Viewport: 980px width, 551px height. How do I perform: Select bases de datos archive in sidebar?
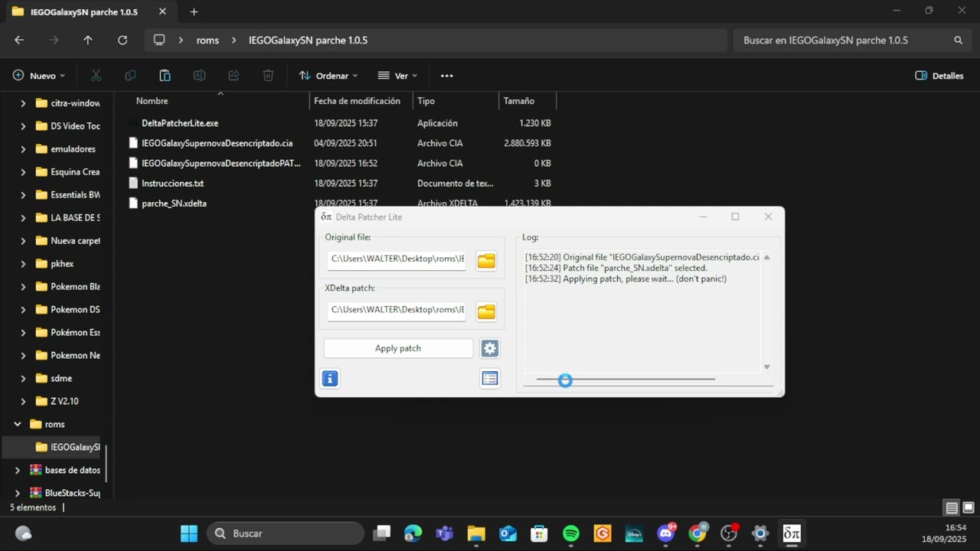point(66,470)
